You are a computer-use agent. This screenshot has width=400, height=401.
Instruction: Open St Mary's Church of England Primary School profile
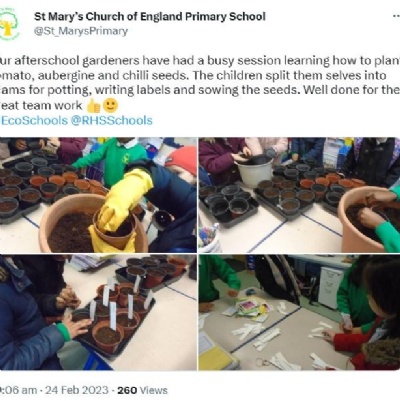[150, 16]
